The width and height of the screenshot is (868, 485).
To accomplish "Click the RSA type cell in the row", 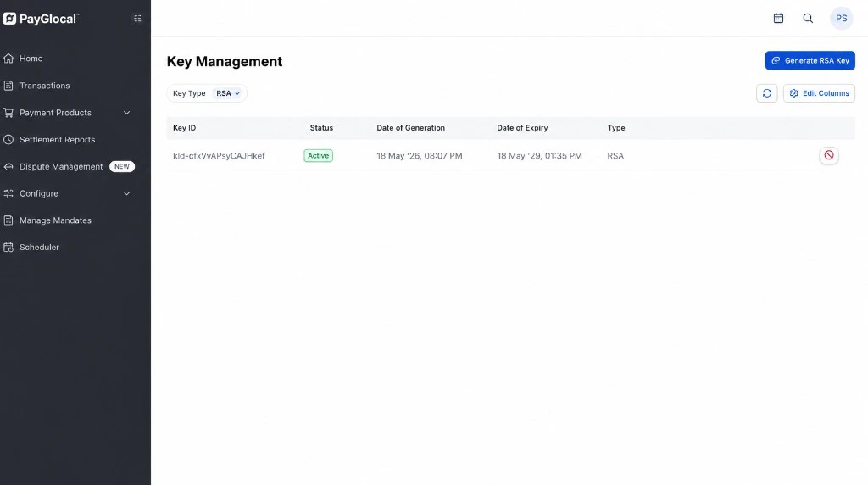I will (x=615, y=155).
